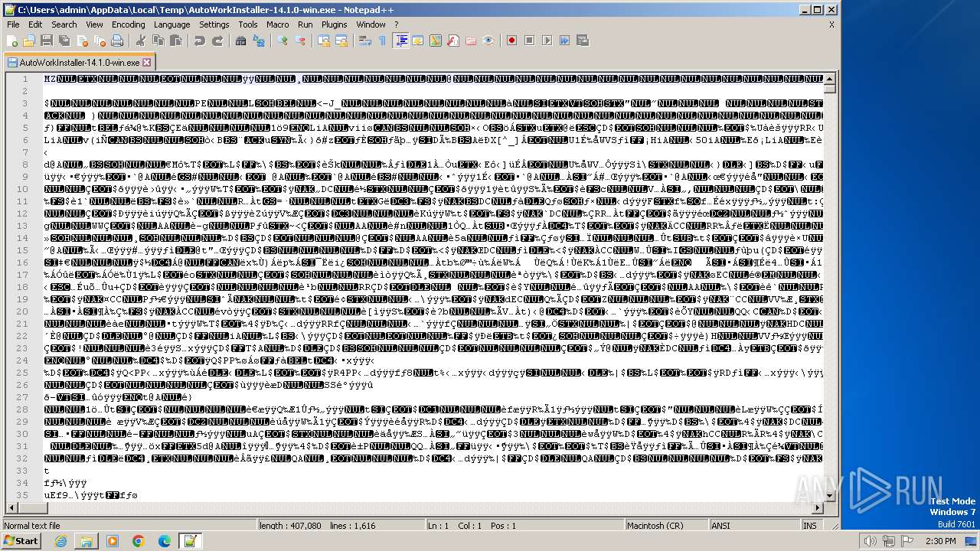This screenshot has width=980, height=551.
Task: Toggle the indent guide toolbar button
Action: point(400,41)
